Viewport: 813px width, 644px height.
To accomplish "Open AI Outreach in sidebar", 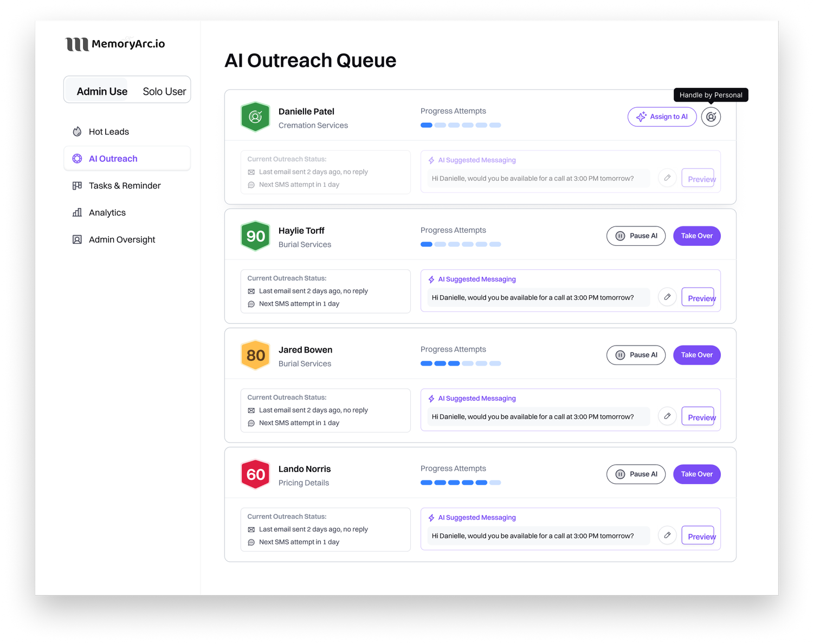I will click(127, 159).
